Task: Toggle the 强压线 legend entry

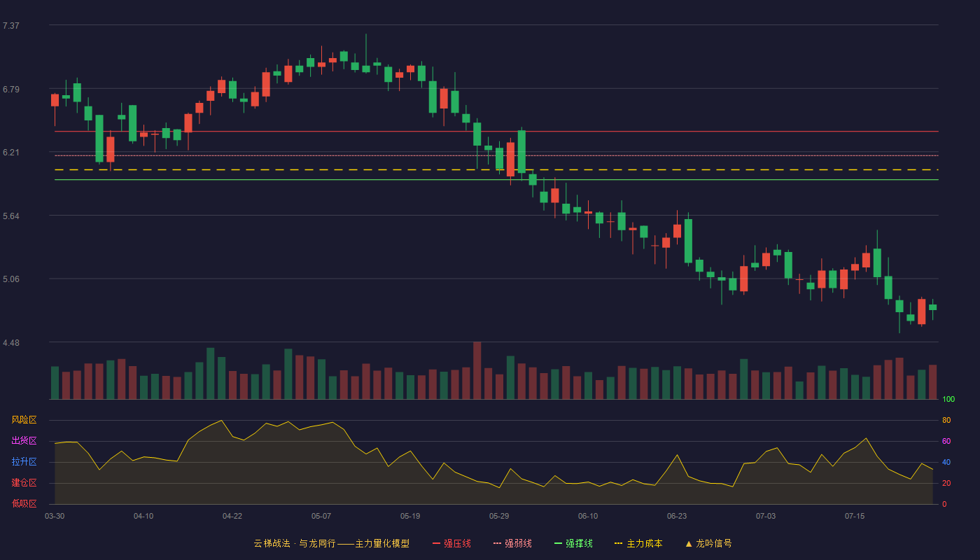Action: (451, 543)
